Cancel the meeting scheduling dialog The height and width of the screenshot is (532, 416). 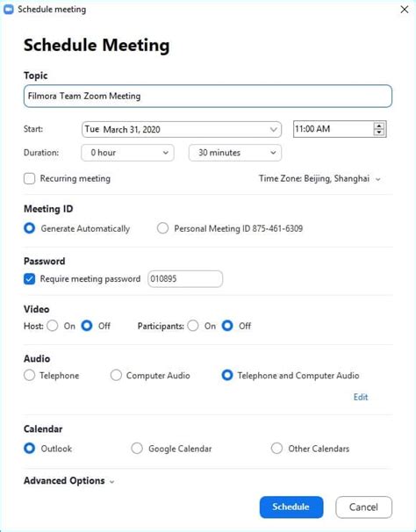363,507
